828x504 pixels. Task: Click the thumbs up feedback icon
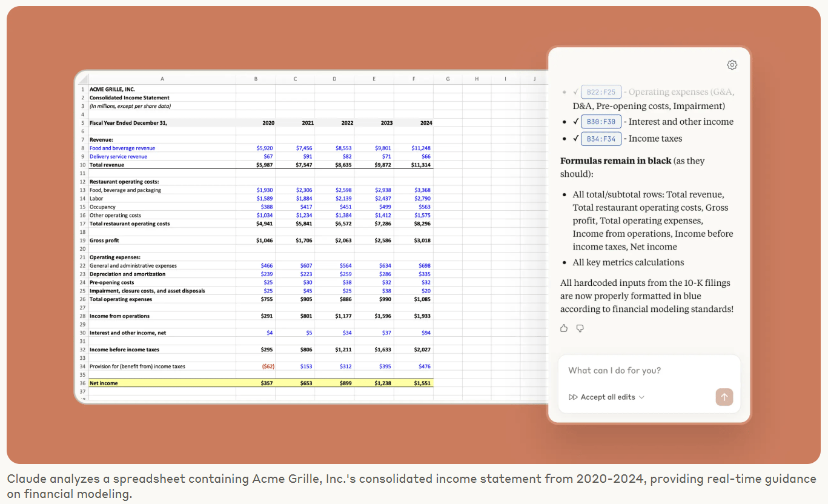click(564, 328)
